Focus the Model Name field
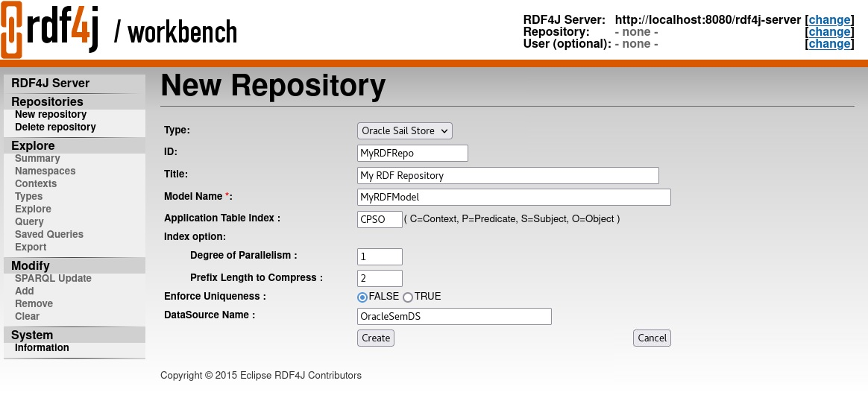 coord(515,197)
